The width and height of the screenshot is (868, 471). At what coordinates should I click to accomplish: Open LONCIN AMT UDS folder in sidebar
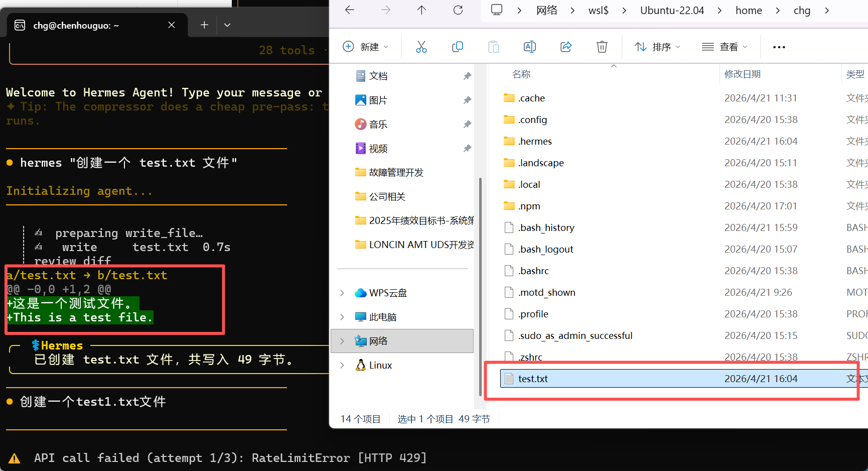coord(414,245)
